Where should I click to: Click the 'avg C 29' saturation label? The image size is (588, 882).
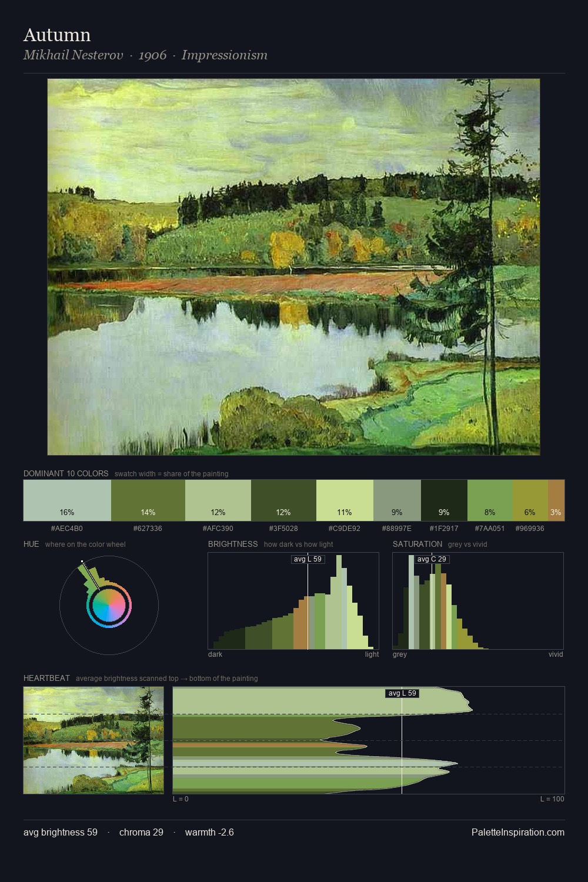pyautogui.click(x=432, y=559)
